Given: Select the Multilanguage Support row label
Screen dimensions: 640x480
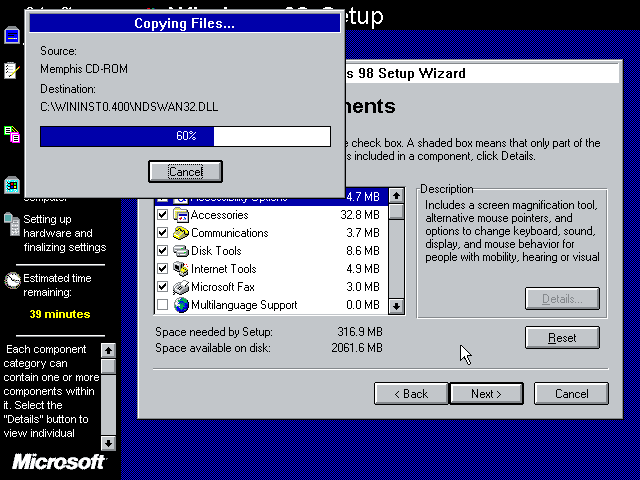Looking at the screenshot, I should pyautogui.click(x=244, y=305).
